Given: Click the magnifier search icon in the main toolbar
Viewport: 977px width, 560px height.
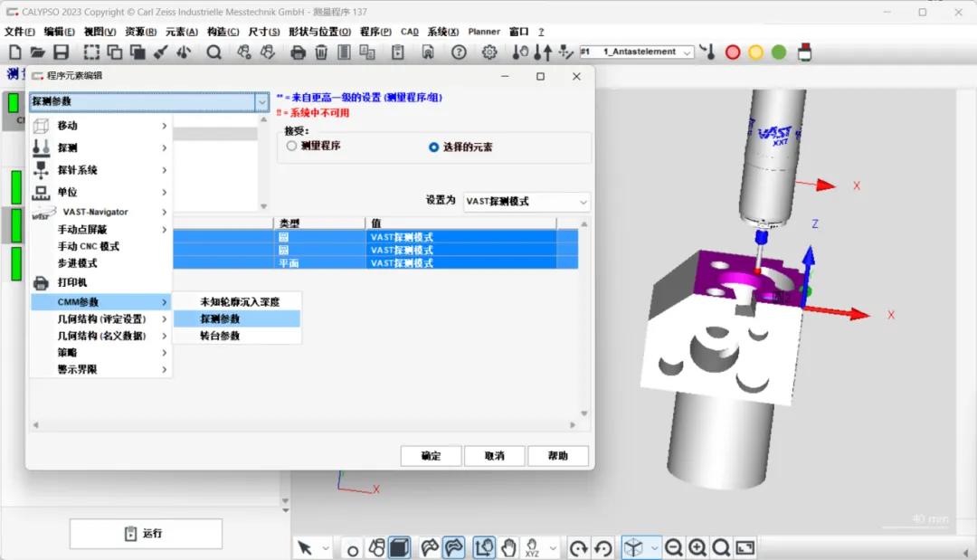Looking at the screenshot, I should point(213,52).
